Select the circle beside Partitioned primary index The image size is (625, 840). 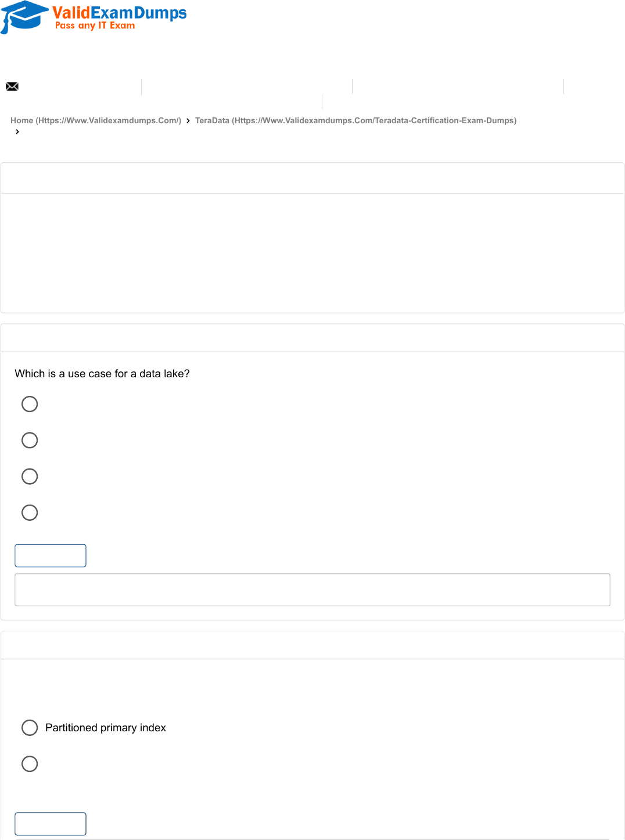click(30, 728)
